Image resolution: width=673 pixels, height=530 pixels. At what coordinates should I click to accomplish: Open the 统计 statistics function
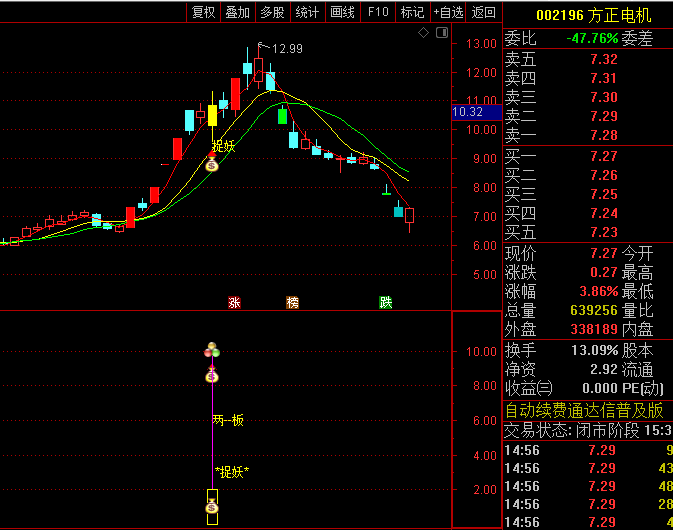307,12
